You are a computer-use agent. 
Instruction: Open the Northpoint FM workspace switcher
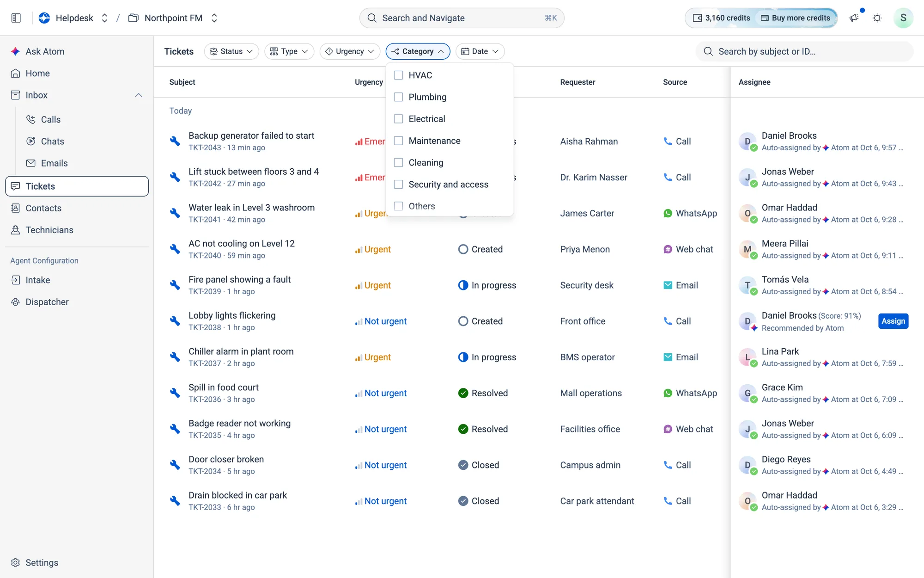(x=173, y=18)
